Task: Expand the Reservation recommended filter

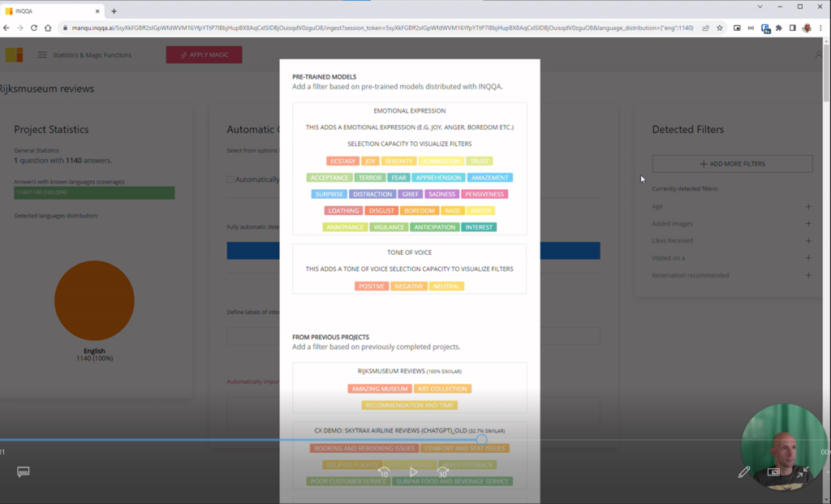Action: click(808, 275)
